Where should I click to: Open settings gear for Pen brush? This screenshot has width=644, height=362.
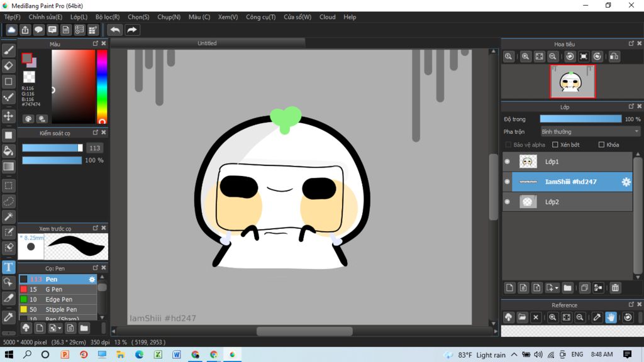pyautogui.click(x=92, y=280)
